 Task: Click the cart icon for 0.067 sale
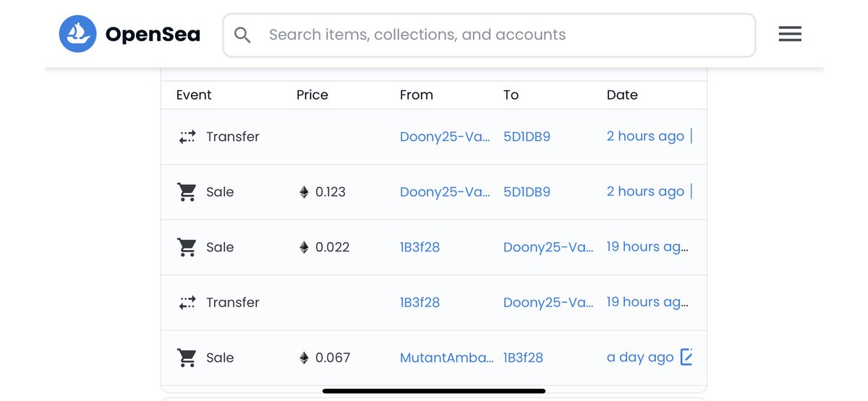(187, 358)
